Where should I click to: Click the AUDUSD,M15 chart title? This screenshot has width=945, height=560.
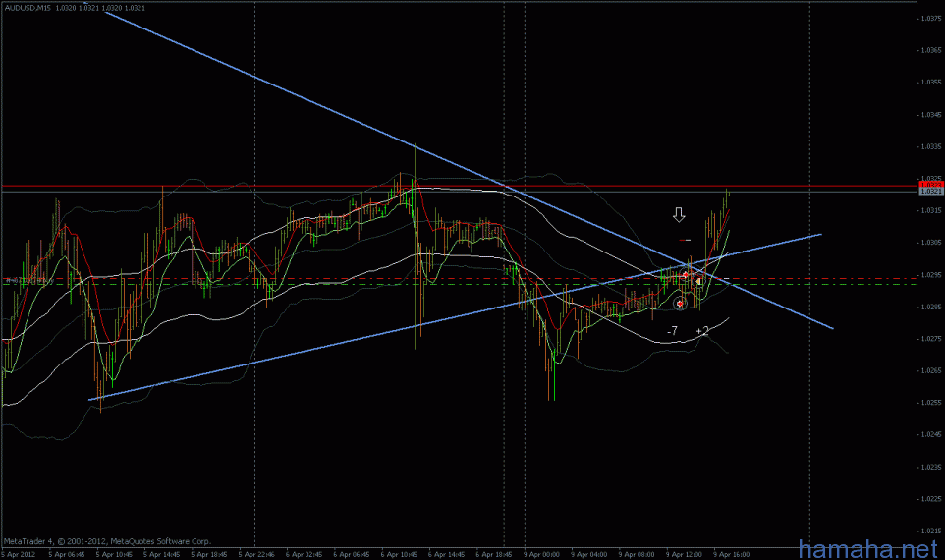pyautogui.click(x=28, y=8)
